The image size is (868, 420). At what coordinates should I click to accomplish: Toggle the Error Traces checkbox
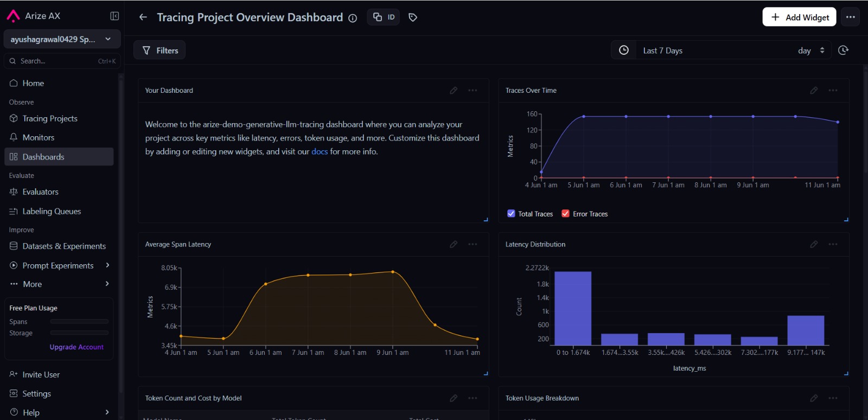pyautogui.click(x=565, y=214)
